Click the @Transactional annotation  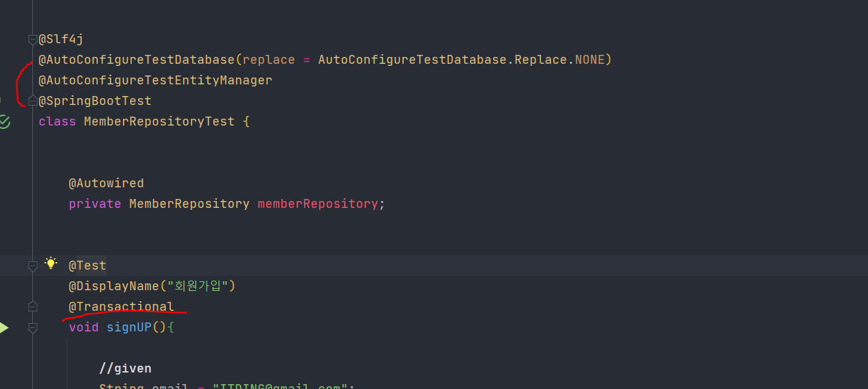(x=122, y=307)
